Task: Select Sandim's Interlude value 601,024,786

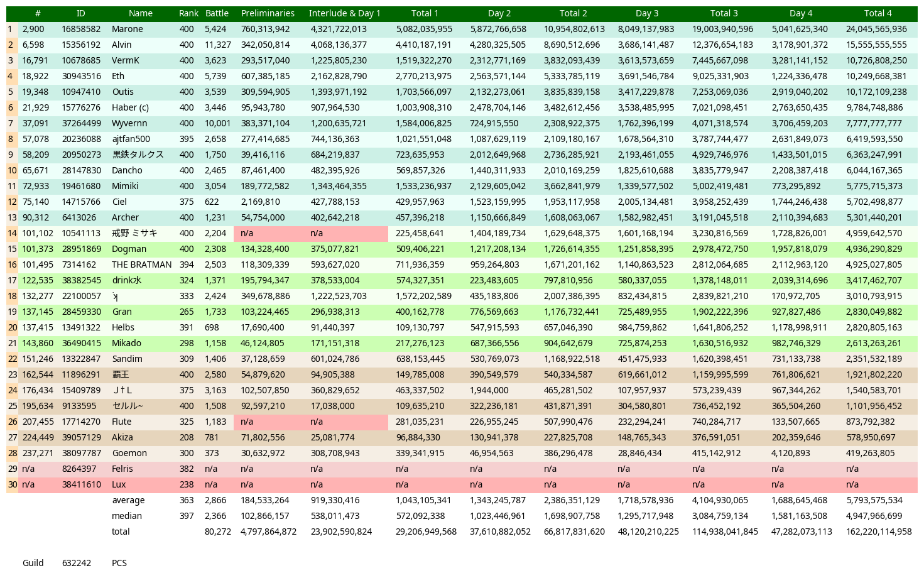Action: pos(335,359)
